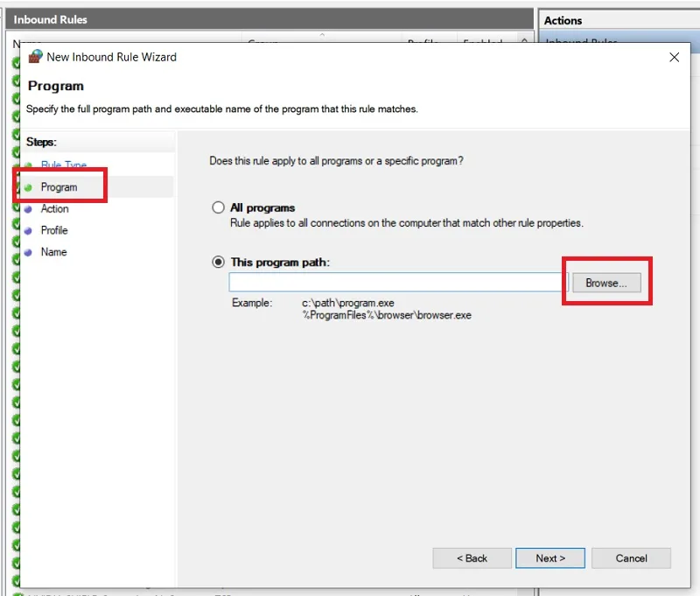Viewport: 700px width, 596px height.
Task: Select the All programs radio option
Action: click(218, 207)
